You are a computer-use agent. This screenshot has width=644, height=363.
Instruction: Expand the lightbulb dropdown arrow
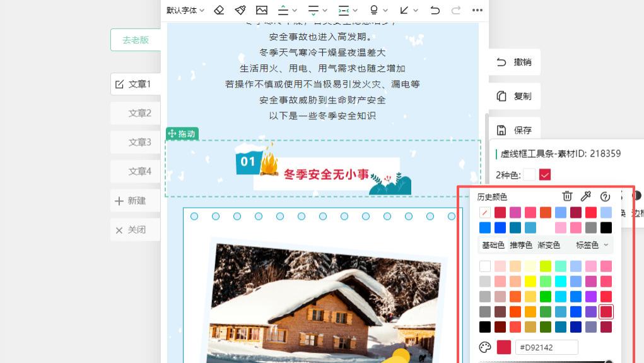click(385, 11)
